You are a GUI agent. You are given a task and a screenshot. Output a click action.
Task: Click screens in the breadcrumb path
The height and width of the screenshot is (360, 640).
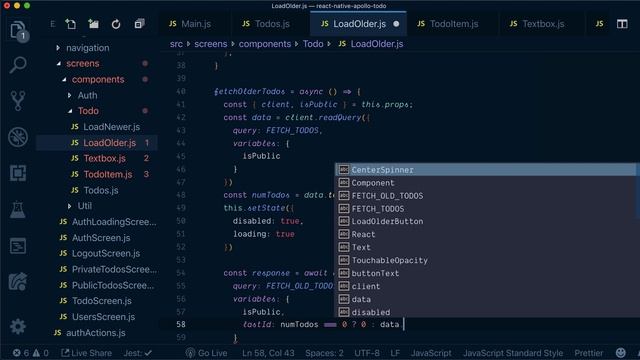tap(211, 44)
